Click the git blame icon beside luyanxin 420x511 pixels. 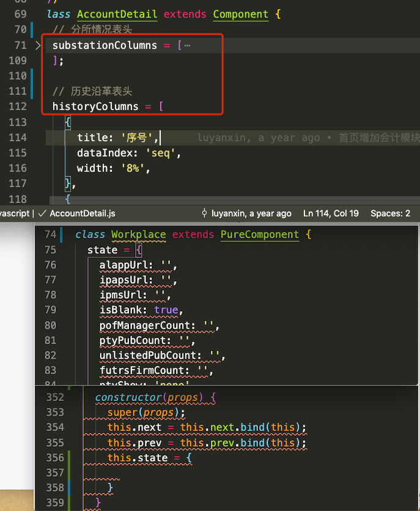[x=204, y=213]
